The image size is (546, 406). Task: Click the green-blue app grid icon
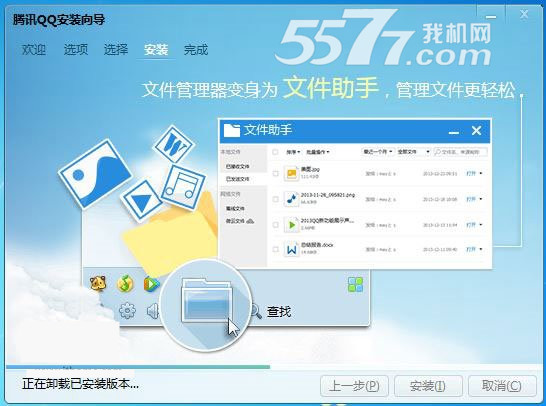click(356, 284)
